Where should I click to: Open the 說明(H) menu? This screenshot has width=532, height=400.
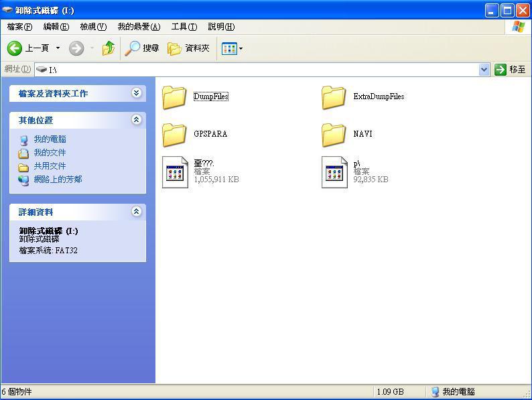pyautogui.click(x=221, y=27)
